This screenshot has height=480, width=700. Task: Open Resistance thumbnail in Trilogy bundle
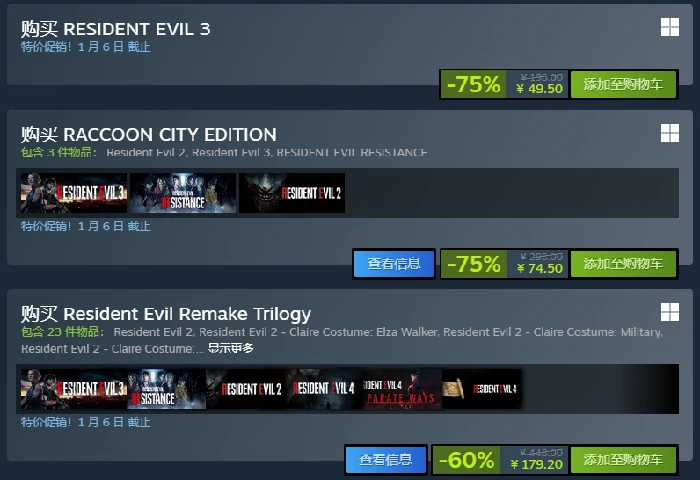[x=167, y=389]
